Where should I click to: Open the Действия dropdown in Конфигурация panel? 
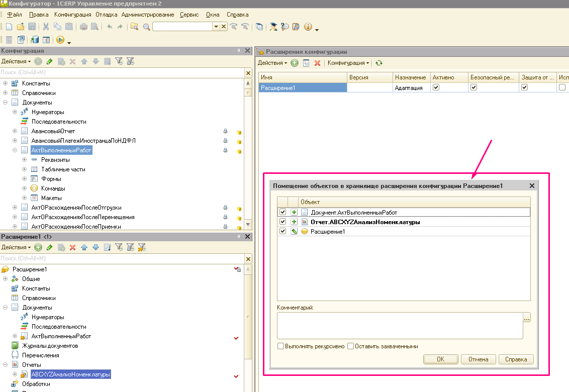click(x=16, y=61)
